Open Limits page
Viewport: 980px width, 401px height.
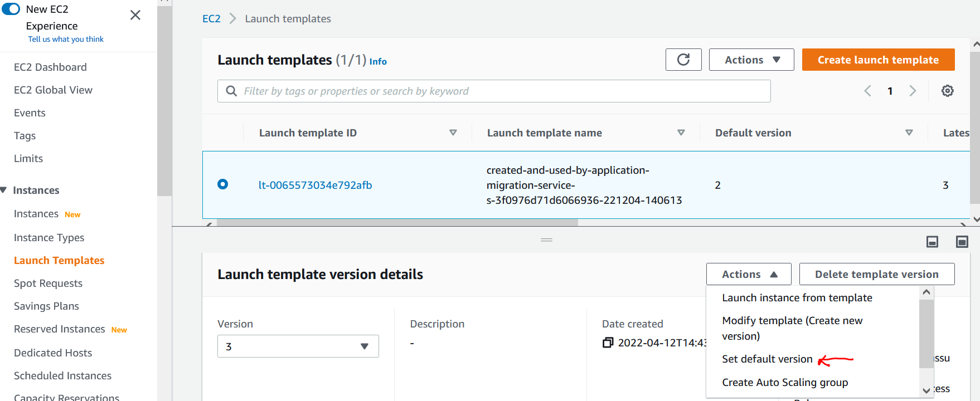click(x=28, y=158)
